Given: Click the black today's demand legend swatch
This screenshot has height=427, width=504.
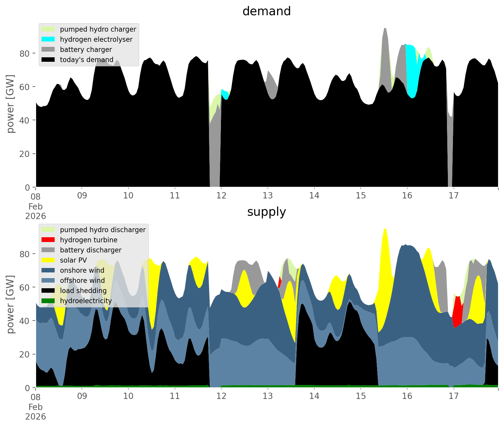Looking at the screenshot, I should pos(48,60).
